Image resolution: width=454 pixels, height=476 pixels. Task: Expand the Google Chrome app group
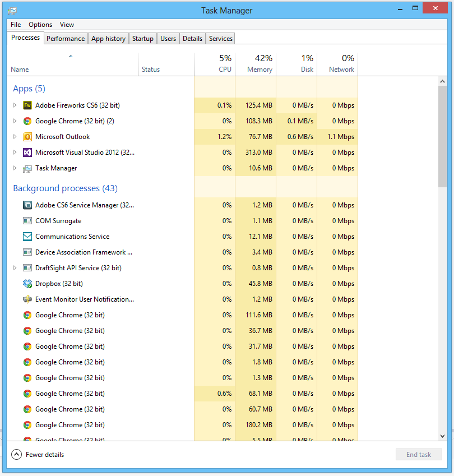pyautogui.click(x=14, y=121)
